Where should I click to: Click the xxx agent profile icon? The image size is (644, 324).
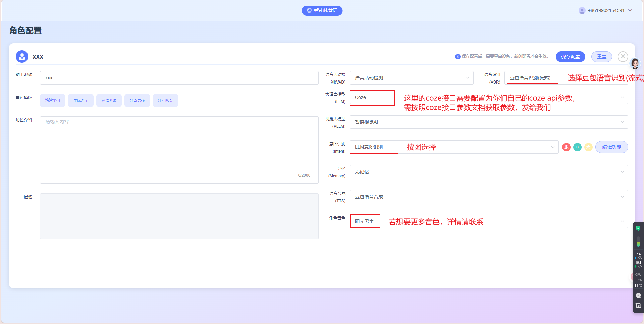click(22, 57)
